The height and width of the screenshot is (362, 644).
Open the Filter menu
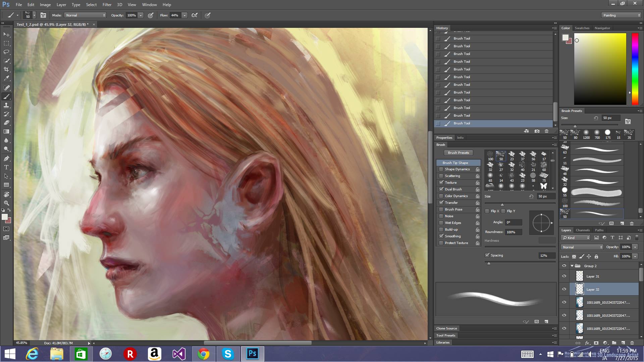click(x=107, y=5)
